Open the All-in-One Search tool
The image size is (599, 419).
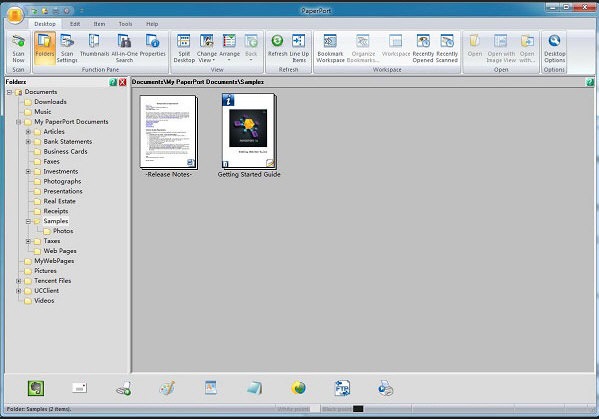124,49
